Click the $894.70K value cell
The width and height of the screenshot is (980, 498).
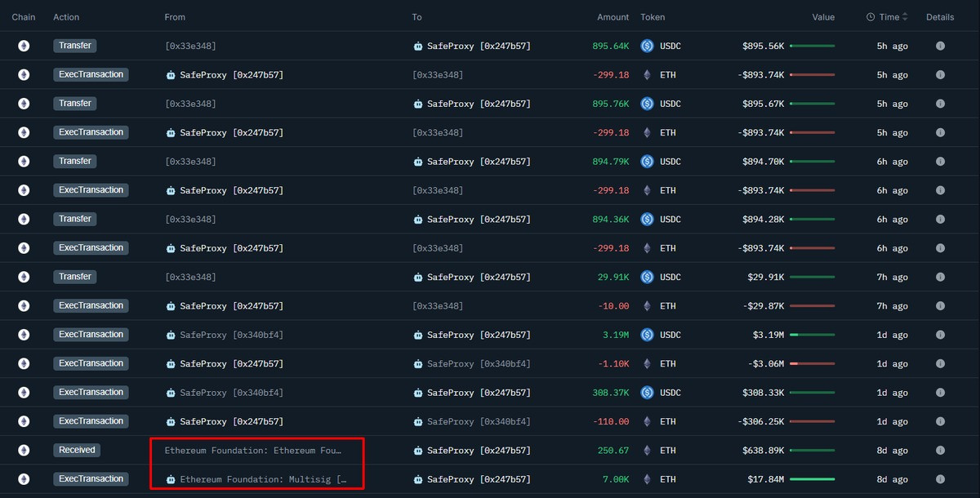(x=763, y=162)
